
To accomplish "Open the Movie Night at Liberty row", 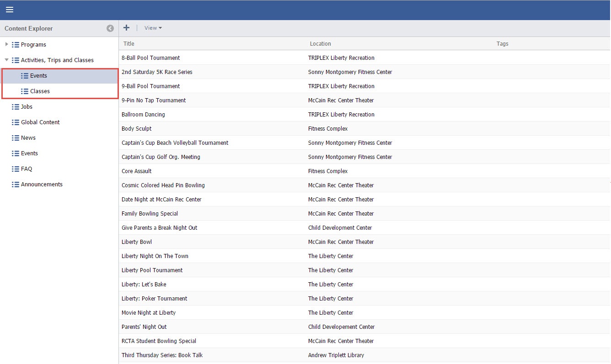I will (x=149, y=313).
